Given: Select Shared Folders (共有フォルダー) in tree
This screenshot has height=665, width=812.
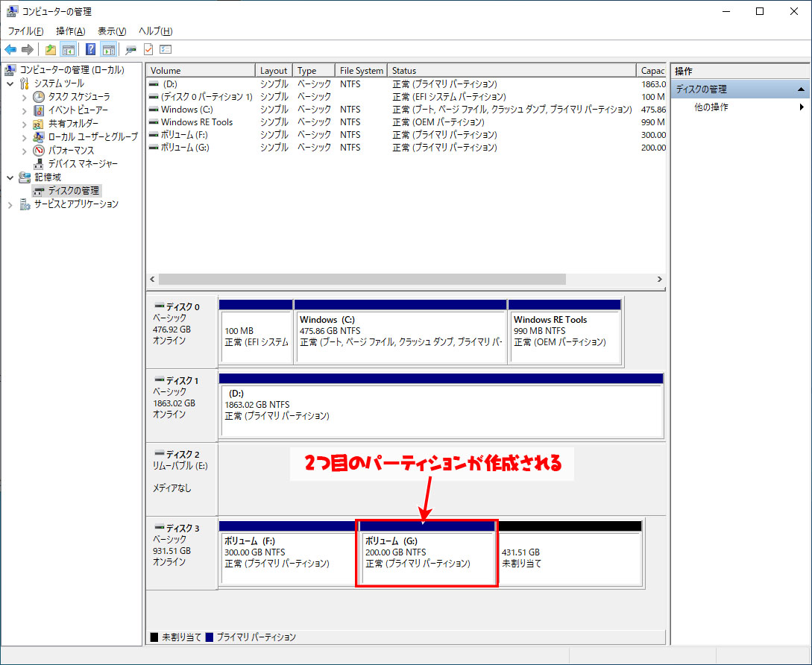Looking at the screenshot, I should pos(73,124).
